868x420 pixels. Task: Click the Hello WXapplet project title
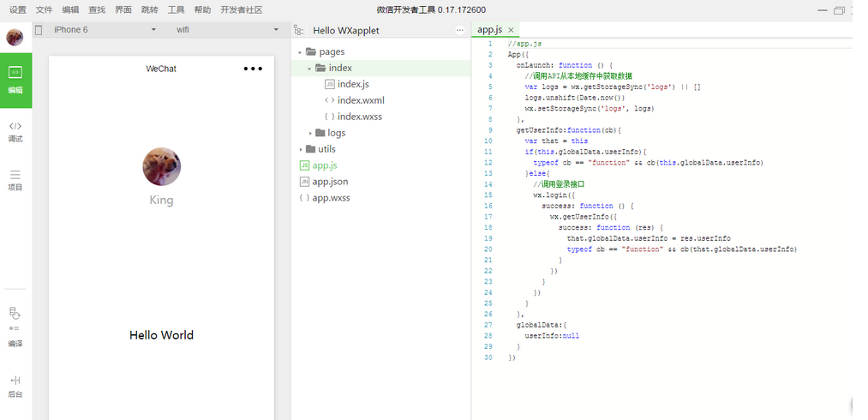(346, 31)
